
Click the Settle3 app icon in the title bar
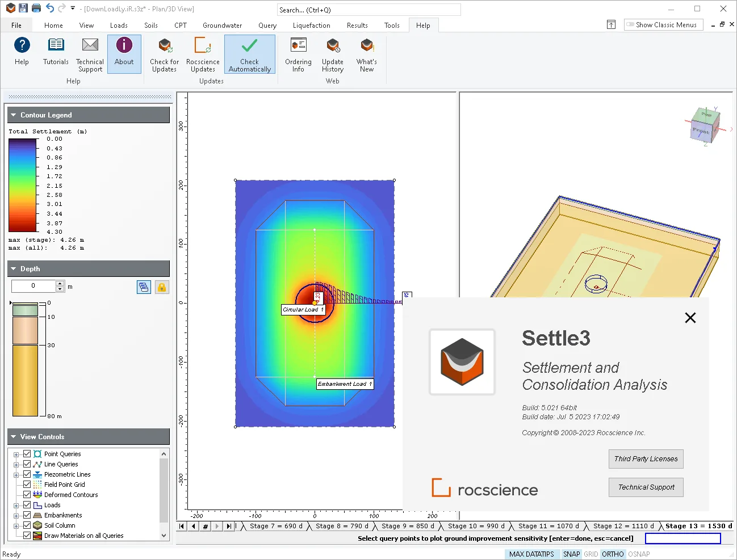[10, 8]
